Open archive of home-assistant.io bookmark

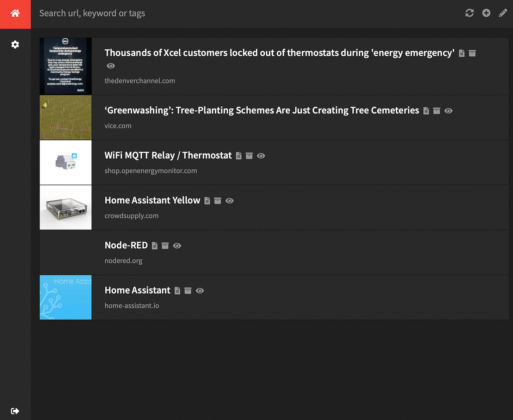tap(188, 291)
